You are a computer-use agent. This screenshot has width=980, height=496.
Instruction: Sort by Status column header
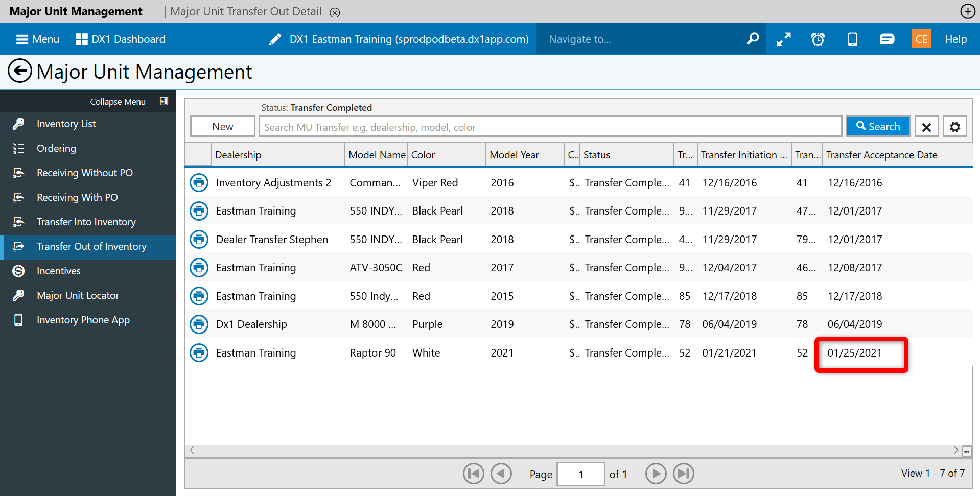point(627,155)
